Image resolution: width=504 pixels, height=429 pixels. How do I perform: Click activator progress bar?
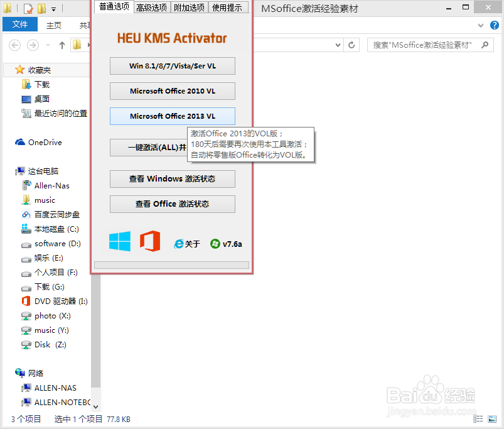pyautogui.click(x=171, y=264)
